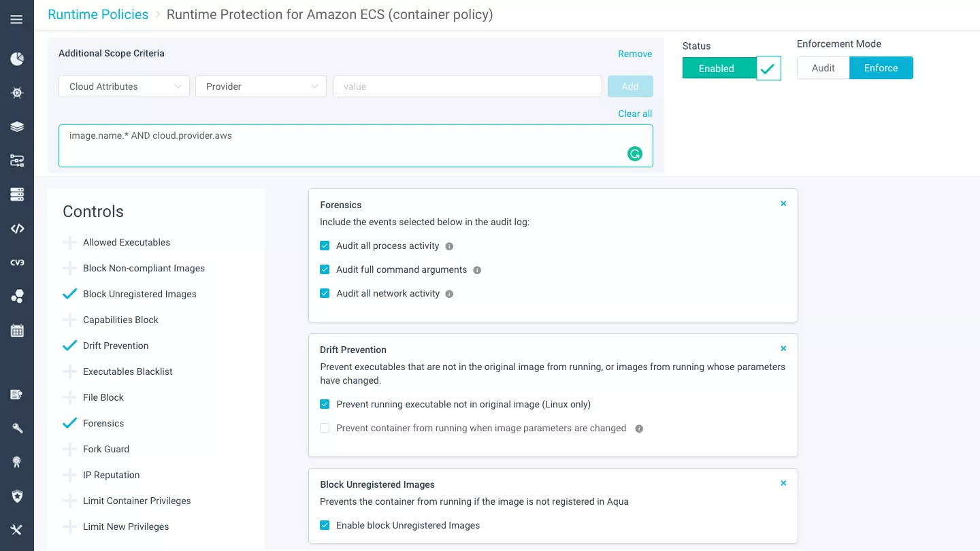
Task: Open the Cloud Attributes dropdown
Action: coord(124,86)
